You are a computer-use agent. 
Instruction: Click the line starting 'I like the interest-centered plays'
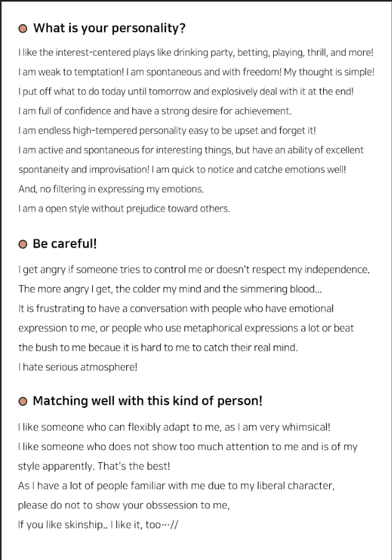196,52
